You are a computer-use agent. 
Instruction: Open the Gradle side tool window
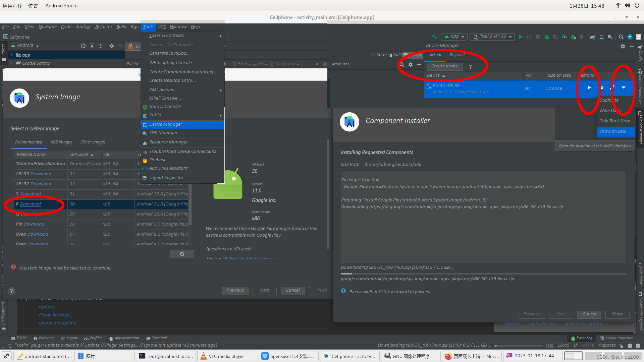(x=640, y=54)
